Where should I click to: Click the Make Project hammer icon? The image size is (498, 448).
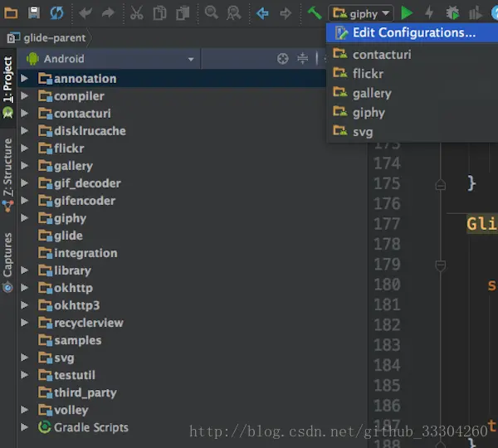tap(315, 13)
